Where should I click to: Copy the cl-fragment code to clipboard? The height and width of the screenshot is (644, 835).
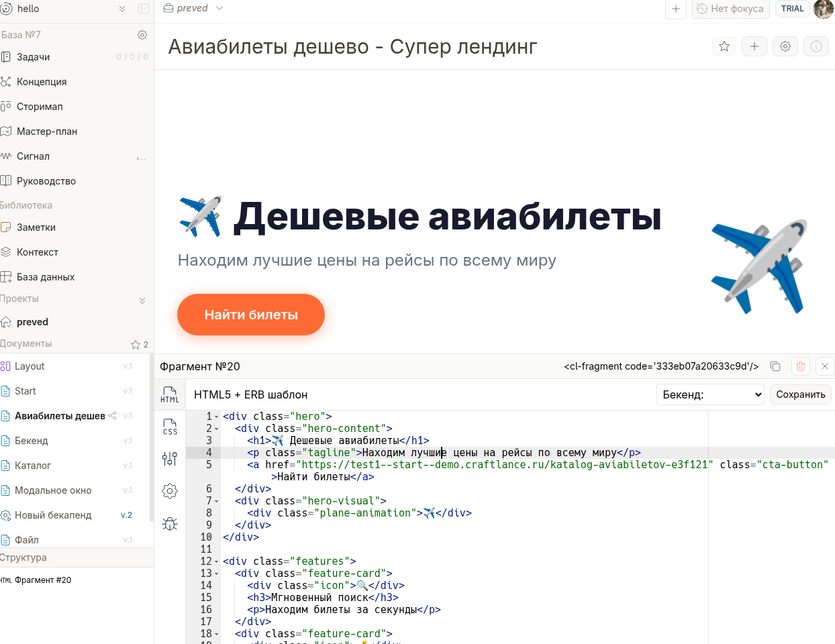point(775,366)
